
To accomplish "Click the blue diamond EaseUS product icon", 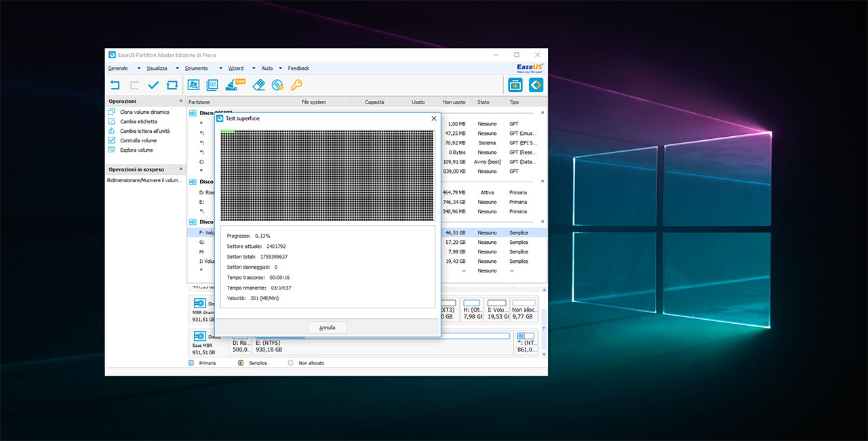I will (536, 85).
